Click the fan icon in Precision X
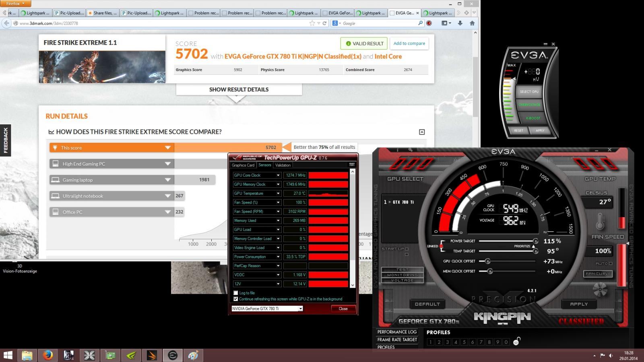Image resolution: width=644 pixels, height=362 pixels. click(599, 289)
